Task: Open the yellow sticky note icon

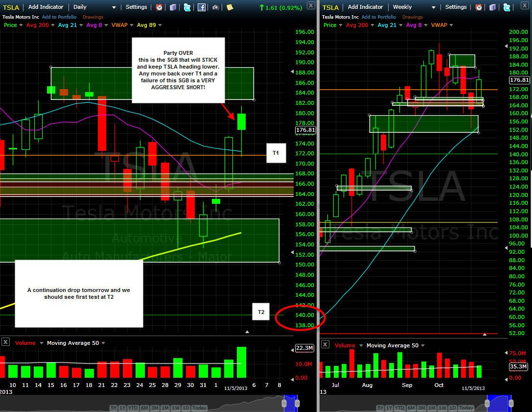Action: pos(230,7)
